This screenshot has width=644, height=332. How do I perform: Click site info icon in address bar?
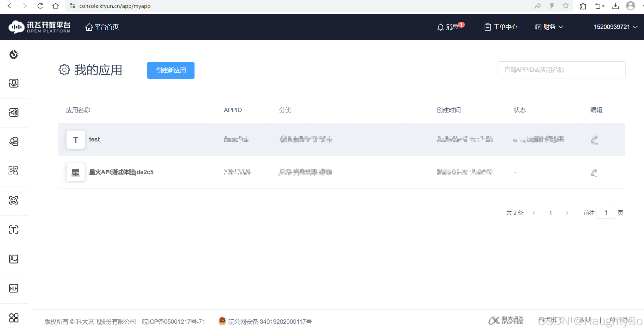coord(72,6)
